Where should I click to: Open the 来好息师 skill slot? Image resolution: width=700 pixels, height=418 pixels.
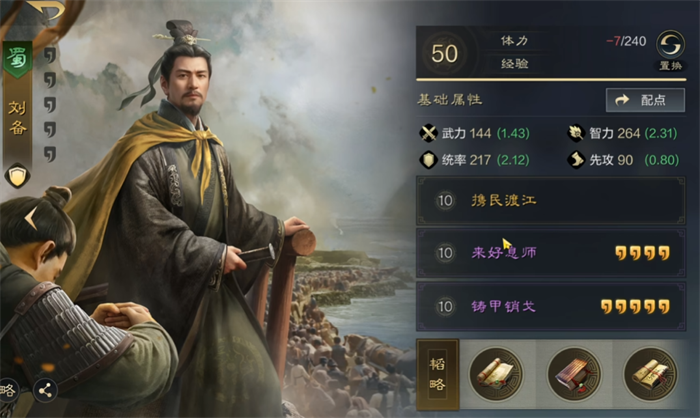[x=551, y=253]
